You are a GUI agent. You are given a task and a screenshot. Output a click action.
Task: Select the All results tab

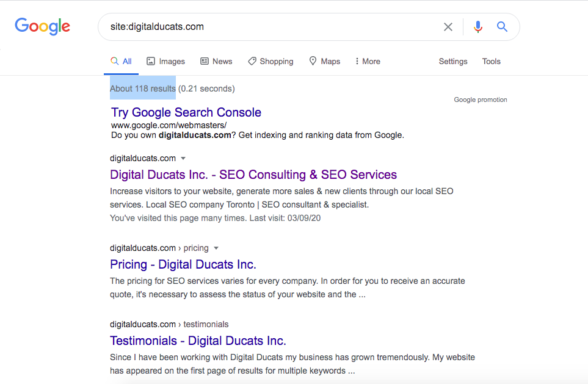[121, 61]
